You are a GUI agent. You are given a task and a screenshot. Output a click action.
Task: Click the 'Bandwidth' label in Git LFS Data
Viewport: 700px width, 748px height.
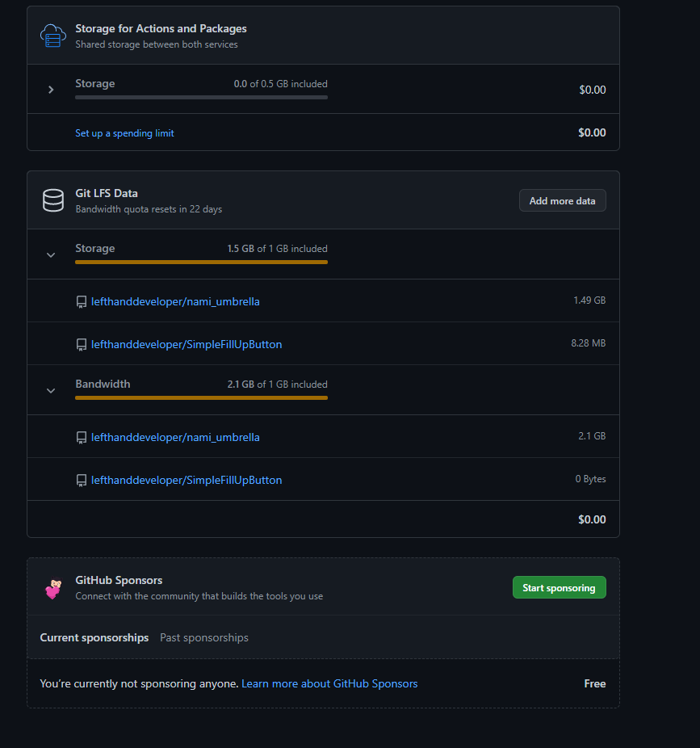pyautogui.click(x=103, y=384)
